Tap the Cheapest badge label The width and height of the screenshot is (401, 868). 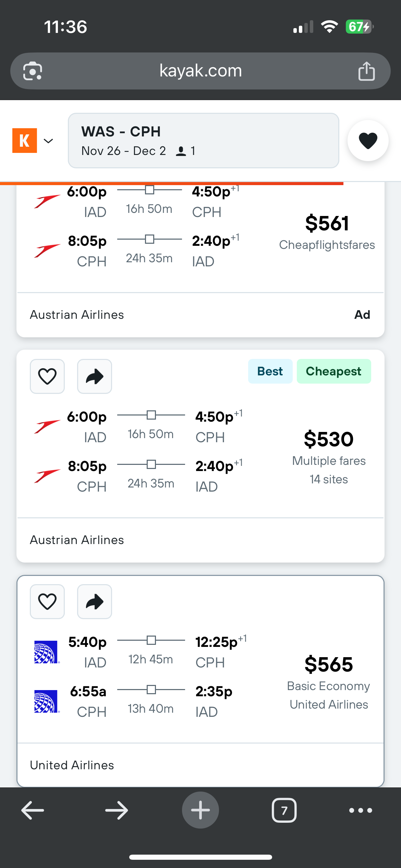[x=333, y=371]
